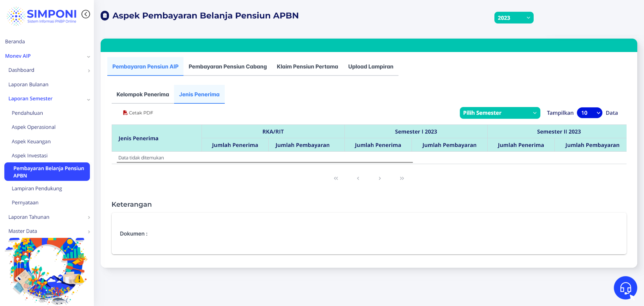Image resolution: width=644 pixels, height=306 pixels.
Task: Click the Semester I 2023 header
Action: pyautogui.click(x=416, y=132)
